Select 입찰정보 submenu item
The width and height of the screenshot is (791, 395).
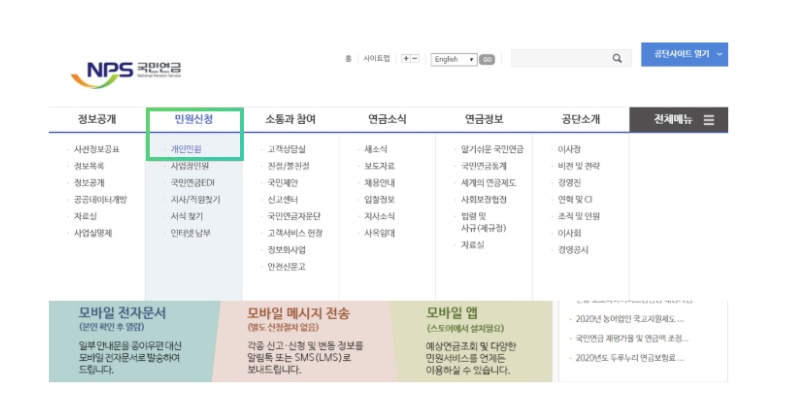[380, 200]
